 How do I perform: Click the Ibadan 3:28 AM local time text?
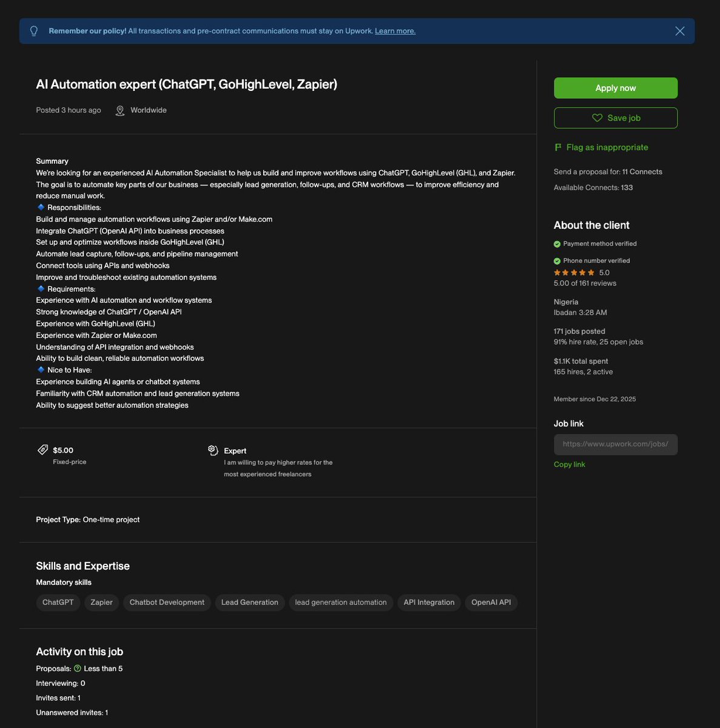tap(580, 312)
